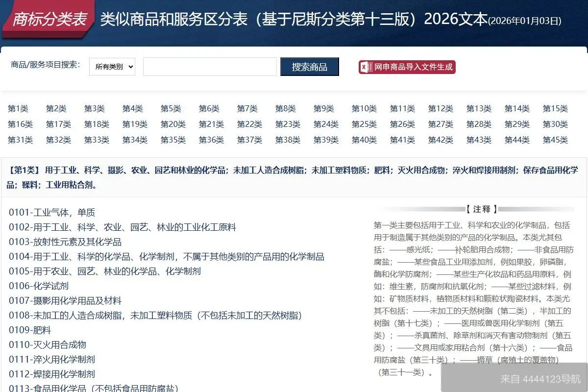
Task: 切换到第15类
Action: [555, 108]
